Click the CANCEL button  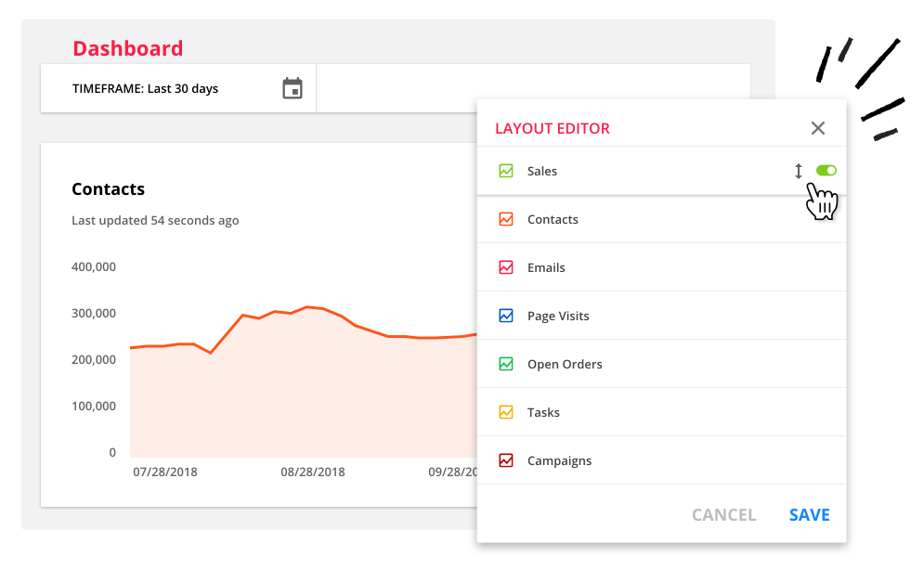click(723, 514)
